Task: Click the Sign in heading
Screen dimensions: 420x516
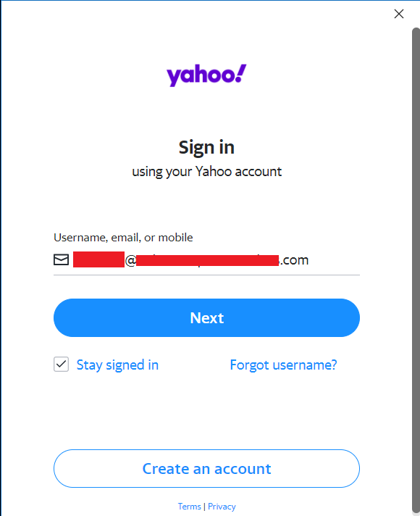Action: pos(206,147)
